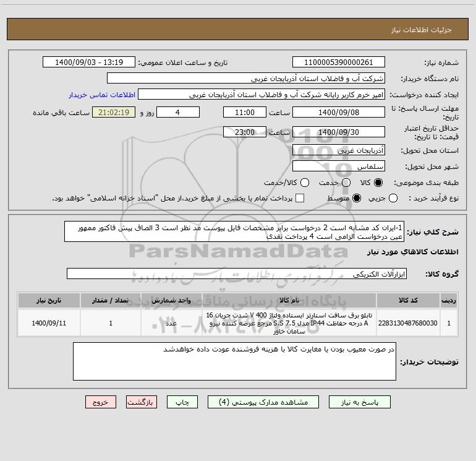476x461 pixels.
Task: Click the شرح کلی نیاز description box
Action: click(234, 231)
